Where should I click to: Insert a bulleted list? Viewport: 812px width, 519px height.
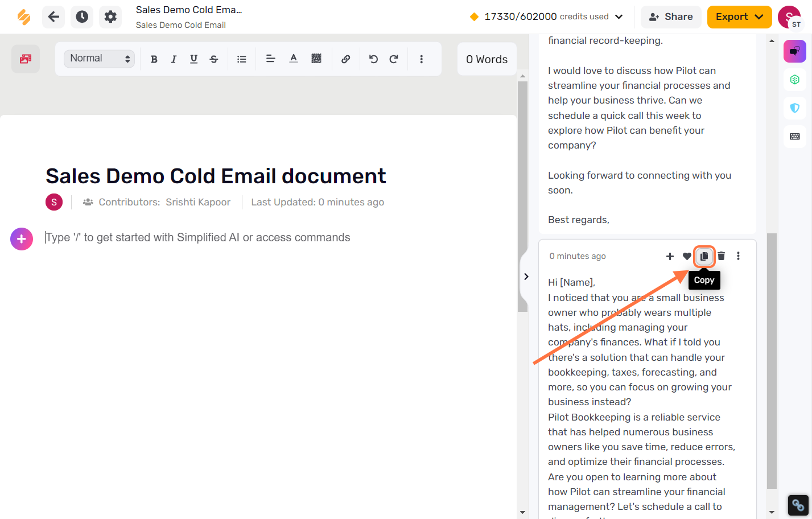[x=242, y=59]
